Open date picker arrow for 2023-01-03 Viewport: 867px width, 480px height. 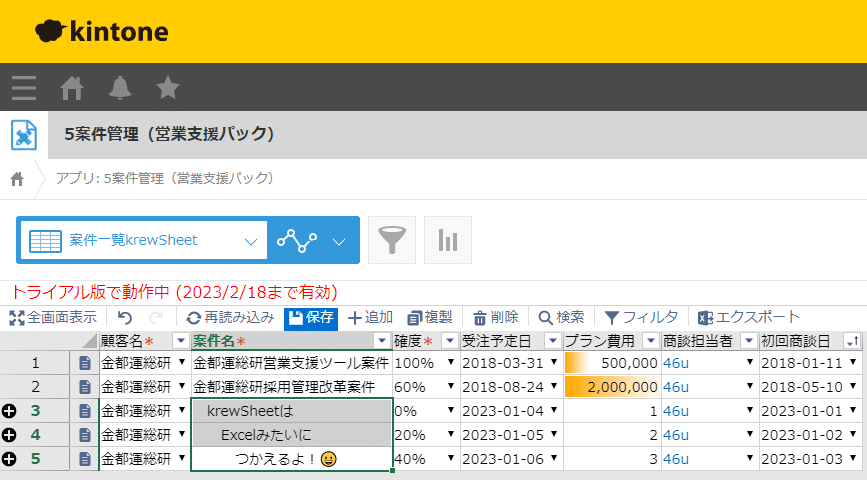coord(853,458)
